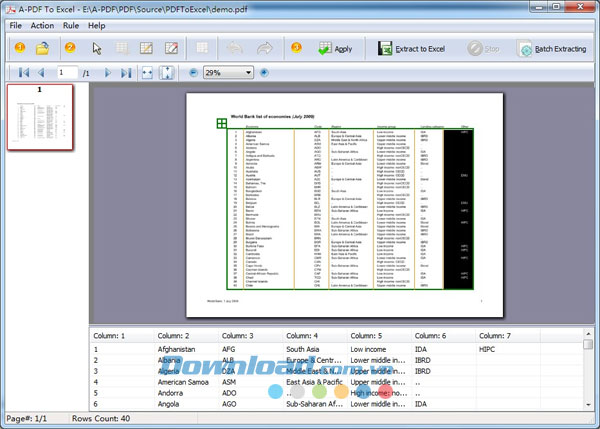
Task: Select the Afghanistan cell
Action: (x=176, y=349)
